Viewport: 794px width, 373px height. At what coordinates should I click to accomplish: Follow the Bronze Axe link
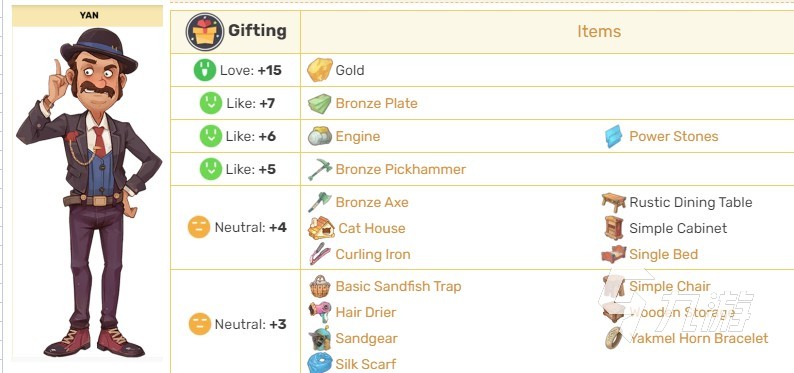372,202
